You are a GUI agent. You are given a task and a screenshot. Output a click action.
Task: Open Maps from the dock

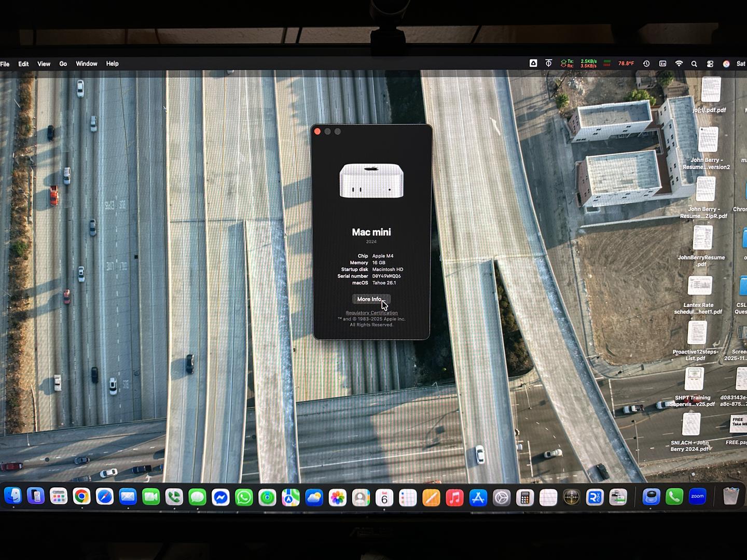pos(290,497)
